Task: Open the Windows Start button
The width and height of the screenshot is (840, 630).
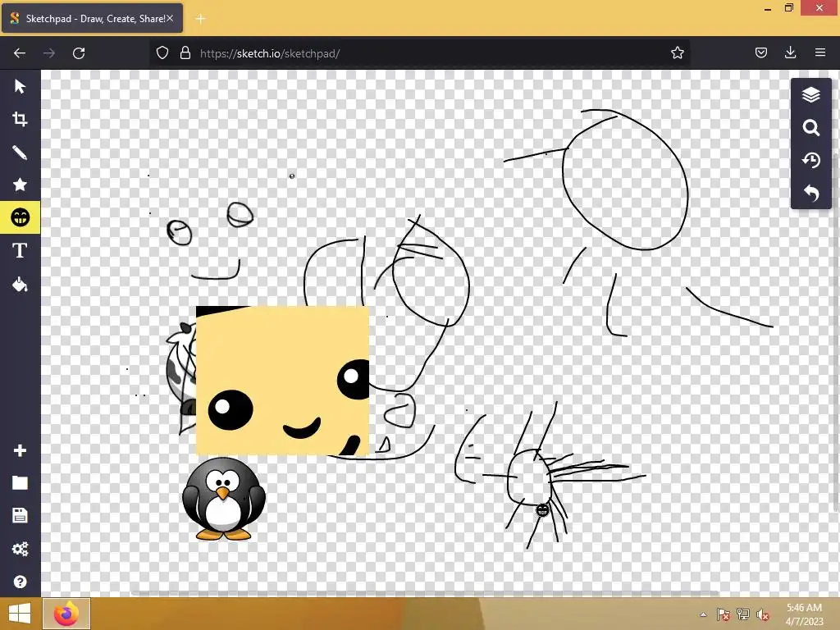Action: (x=20, y=614)
